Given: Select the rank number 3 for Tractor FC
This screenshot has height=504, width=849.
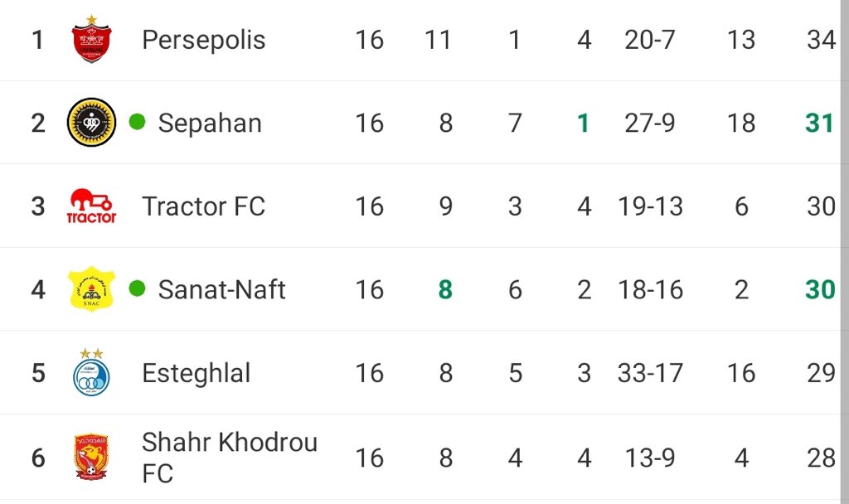Looking at the screenshot, I should pos(38,206).
